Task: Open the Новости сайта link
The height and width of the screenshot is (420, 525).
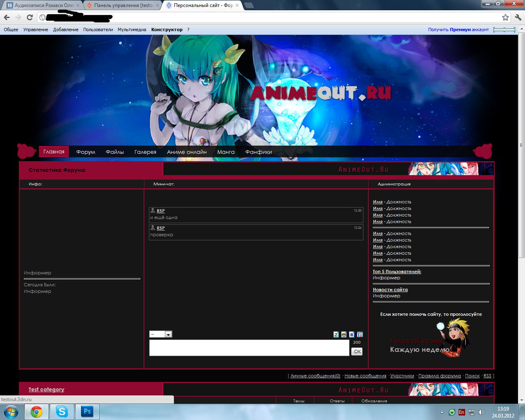Action: [x=390, y=290]
